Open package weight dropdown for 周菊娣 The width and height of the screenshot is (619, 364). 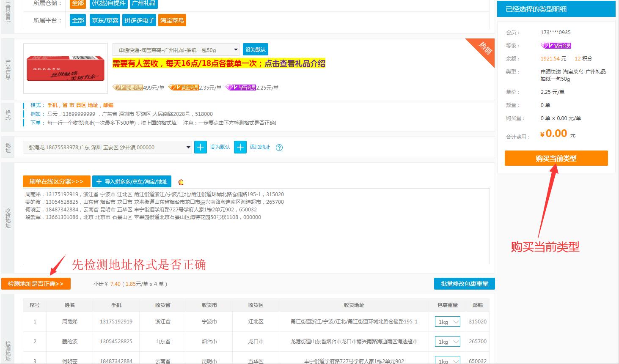447,322
